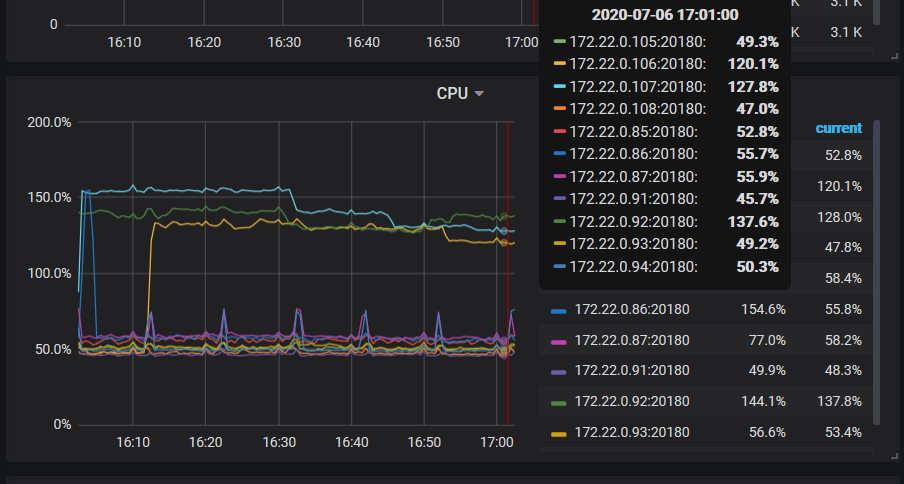Toggle series 172.22.0.87:20180 in the legend list

[x=632, y=341]
